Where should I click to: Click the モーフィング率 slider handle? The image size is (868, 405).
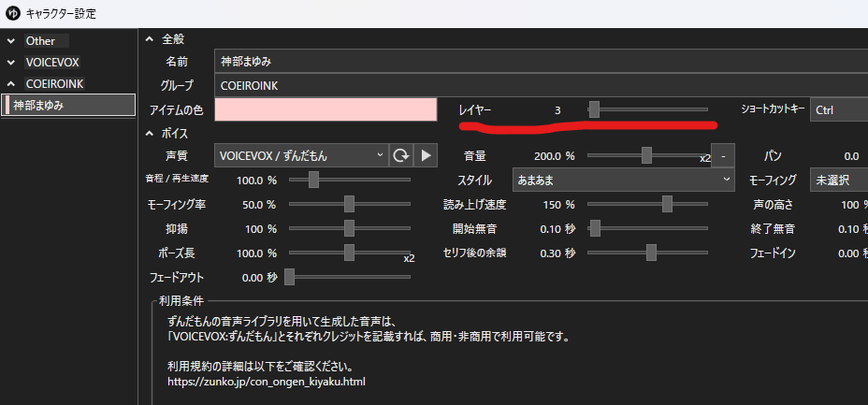(x=349, y=204)
